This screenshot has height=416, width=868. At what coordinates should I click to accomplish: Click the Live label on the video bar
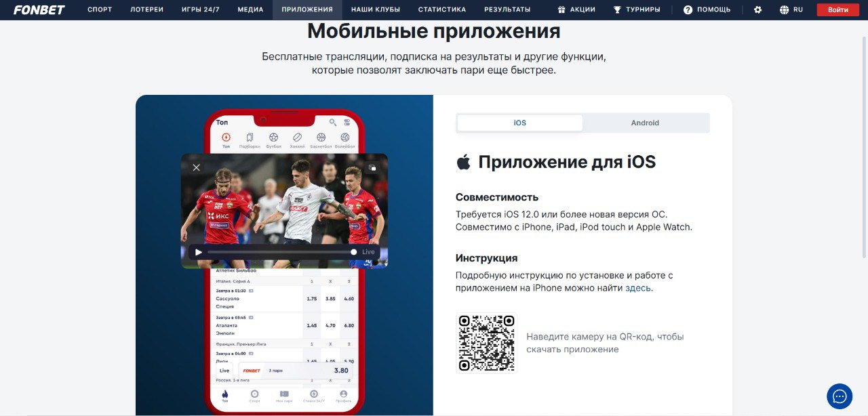coord(368,252)
